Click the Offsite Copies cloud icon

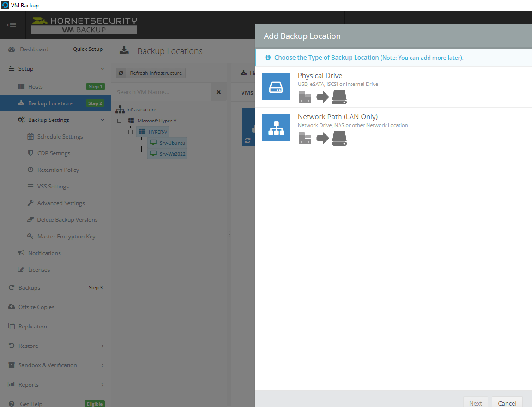point(11,307)
